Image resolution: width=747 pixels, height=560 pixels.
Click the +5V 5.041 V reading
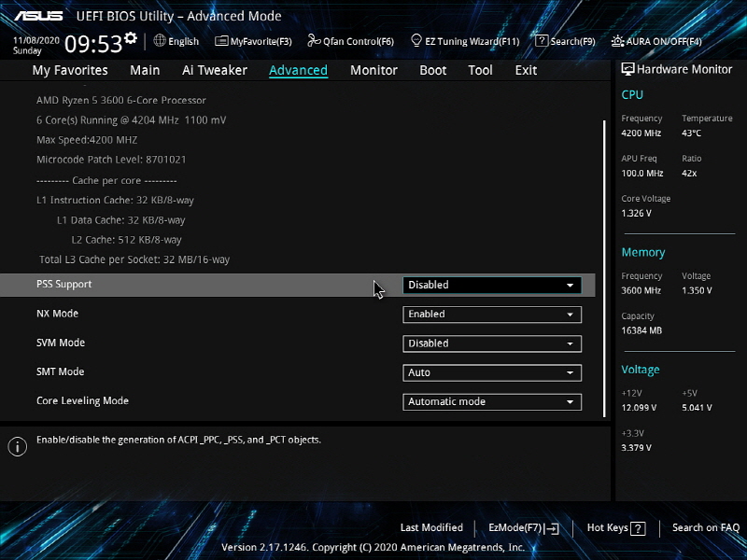[697, 408]
